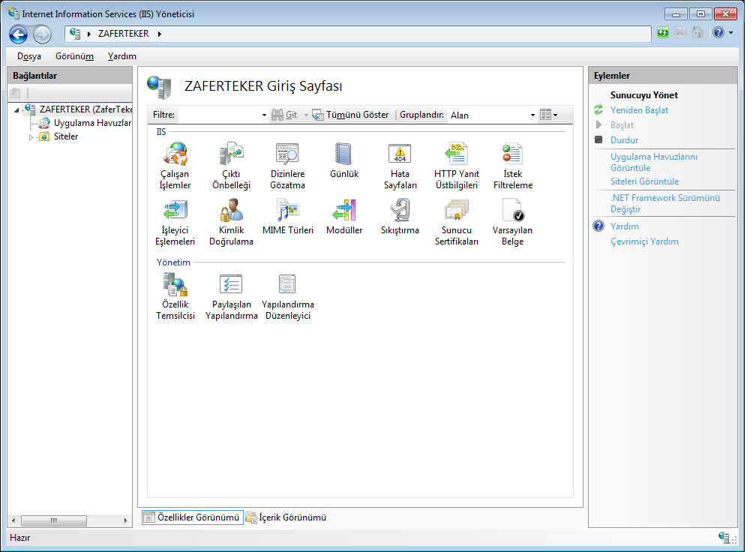
Task: Open the Çıktı Önbelleği feature
Action: click(232, 166)
